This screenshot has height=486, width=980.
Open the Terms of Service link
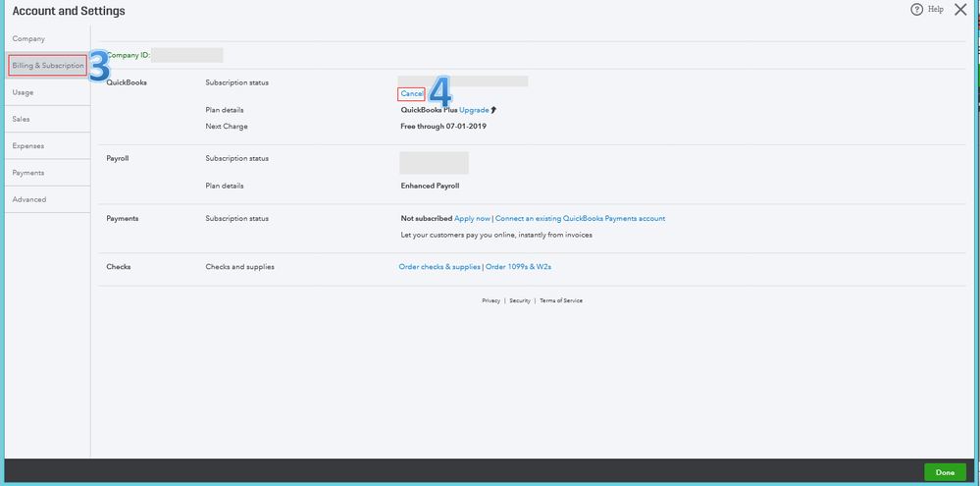coord(561,300)
